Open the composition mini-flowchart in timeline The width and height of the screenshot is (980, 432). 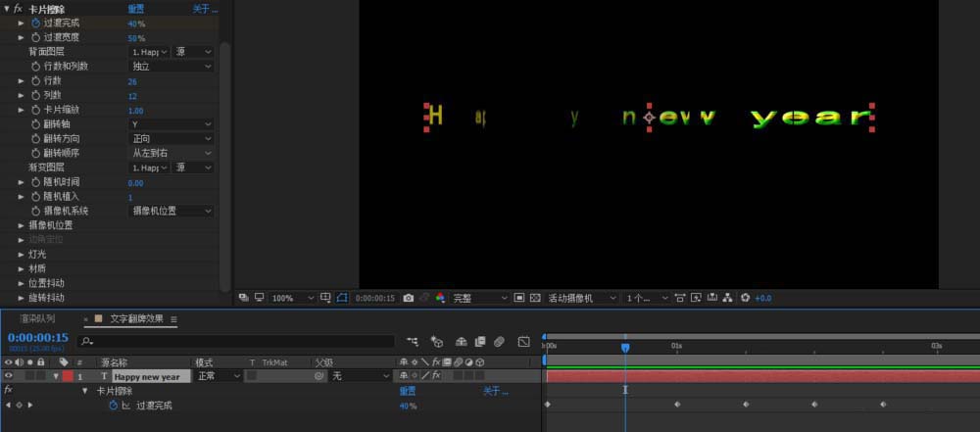tap(413, 341)
